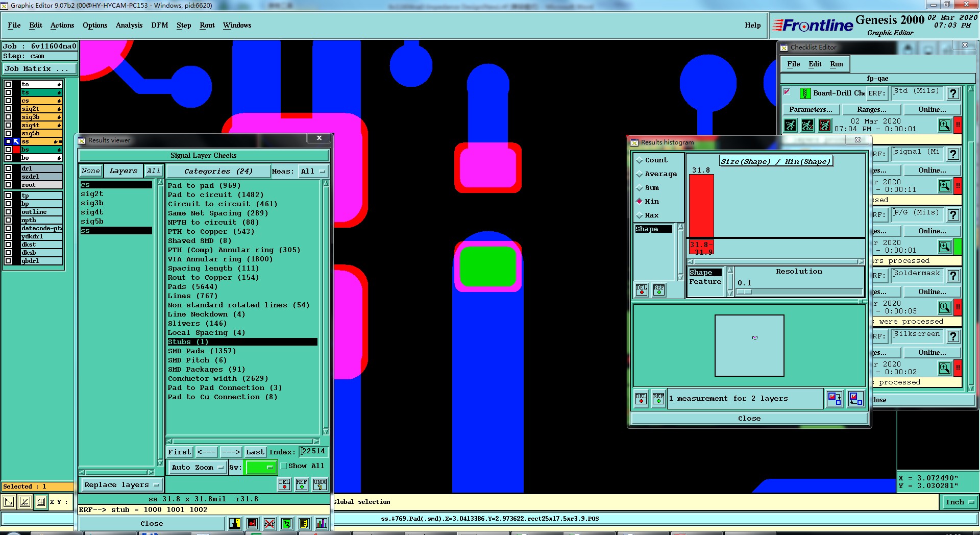Enable the Show All checkbox
The width and height of the screenshot is (980, 535).
[x=284, y=466]
